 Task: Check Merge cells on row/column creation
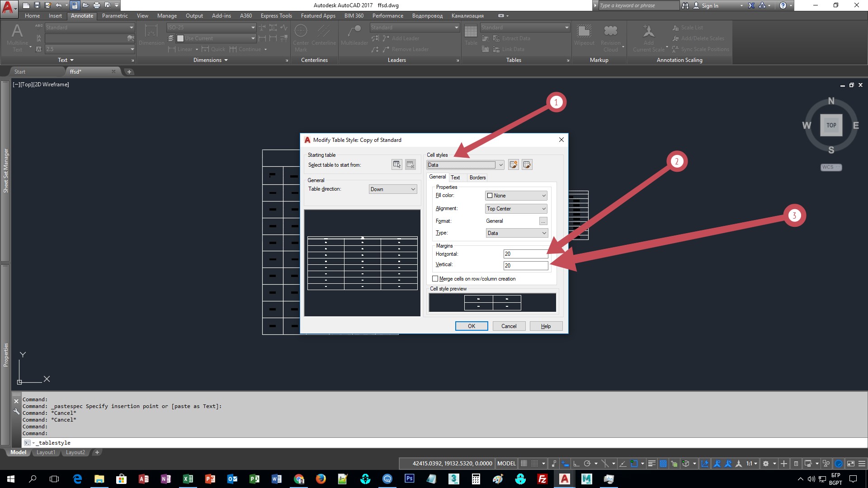[x=435, y=279]
